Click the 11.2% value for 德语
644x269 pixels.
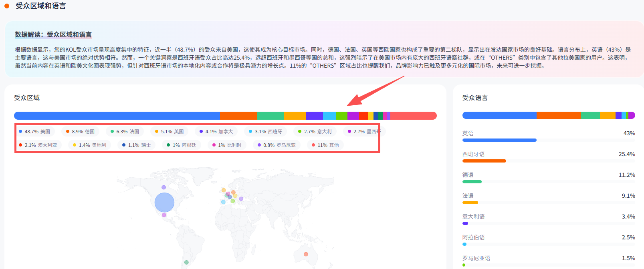tap(627, 175)
